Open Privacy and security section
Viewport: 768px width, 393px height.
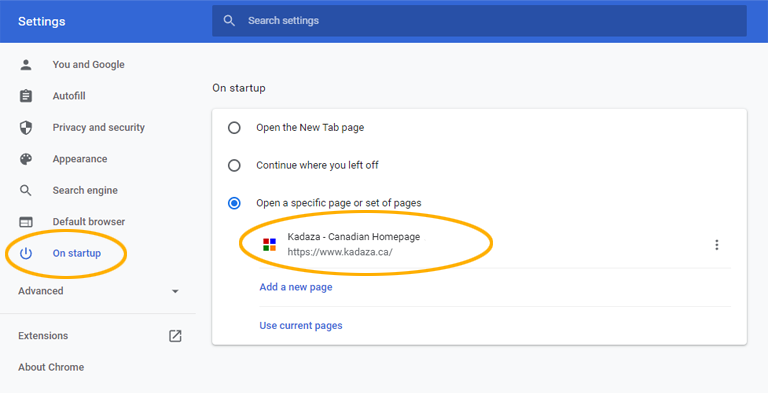click(99, 127)
